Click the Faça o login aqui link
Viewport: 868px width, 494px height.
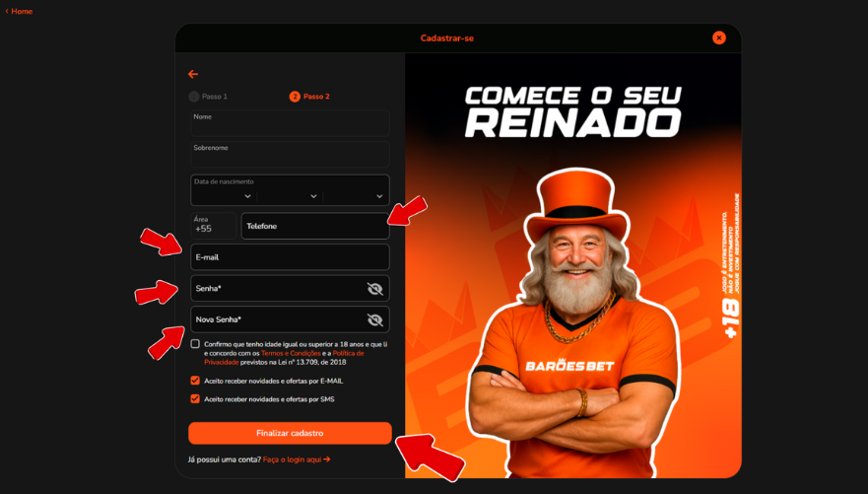point(297,459)
